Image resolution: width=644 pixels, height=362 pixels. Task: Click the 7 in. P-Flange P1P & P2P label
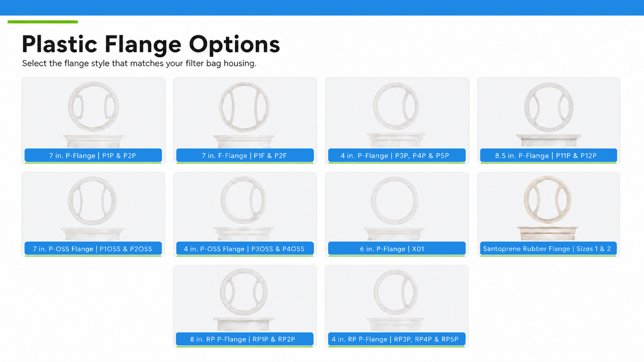[x=93, y=155]
